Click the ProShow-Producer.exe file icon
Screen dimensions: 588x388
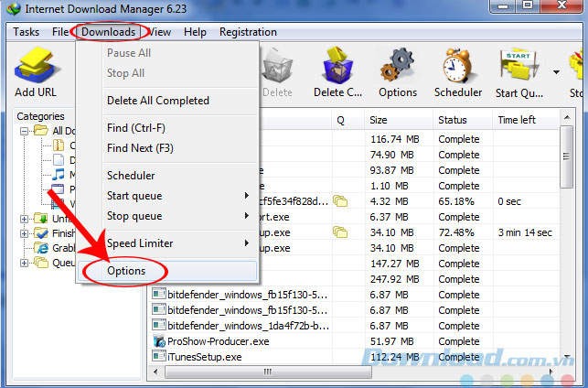coord(159,341)
